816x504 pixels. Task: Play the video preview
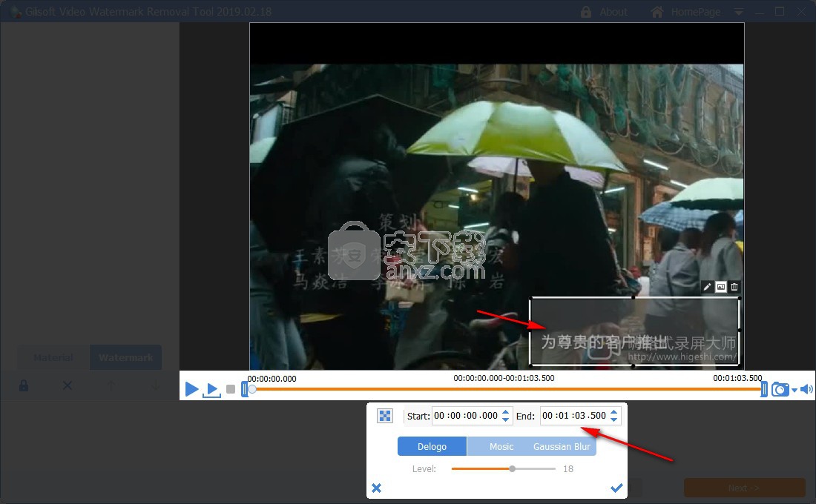191,388
